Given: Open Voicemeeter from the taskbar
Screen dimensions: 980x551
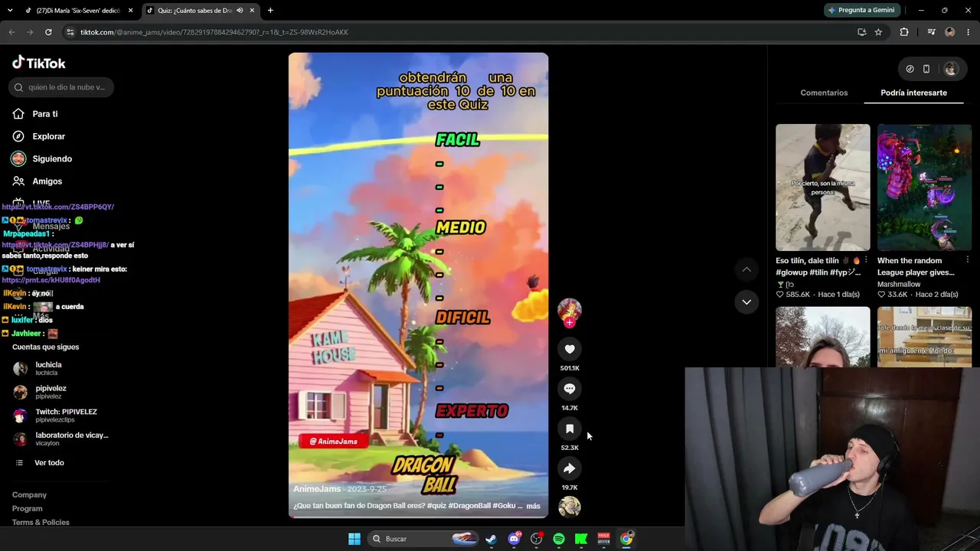Looking at the screenshot, I should pos(603,539).
